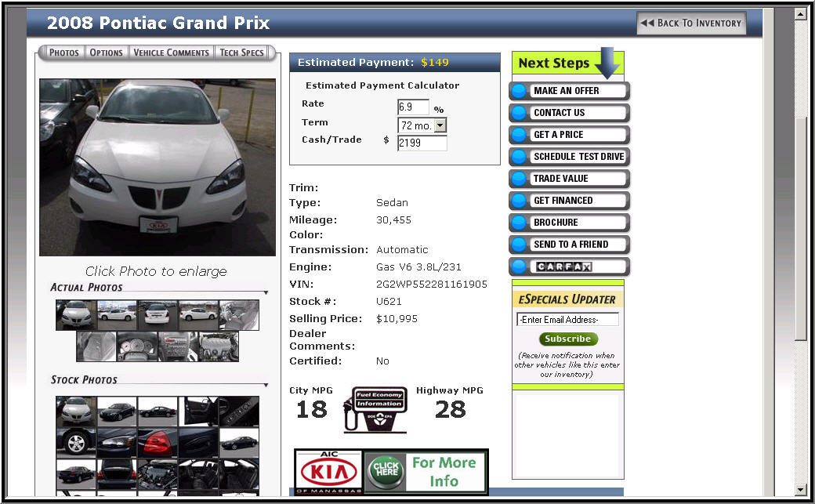Click the mileage value 30,455
The image size is (815, 504).
point(393,220)
